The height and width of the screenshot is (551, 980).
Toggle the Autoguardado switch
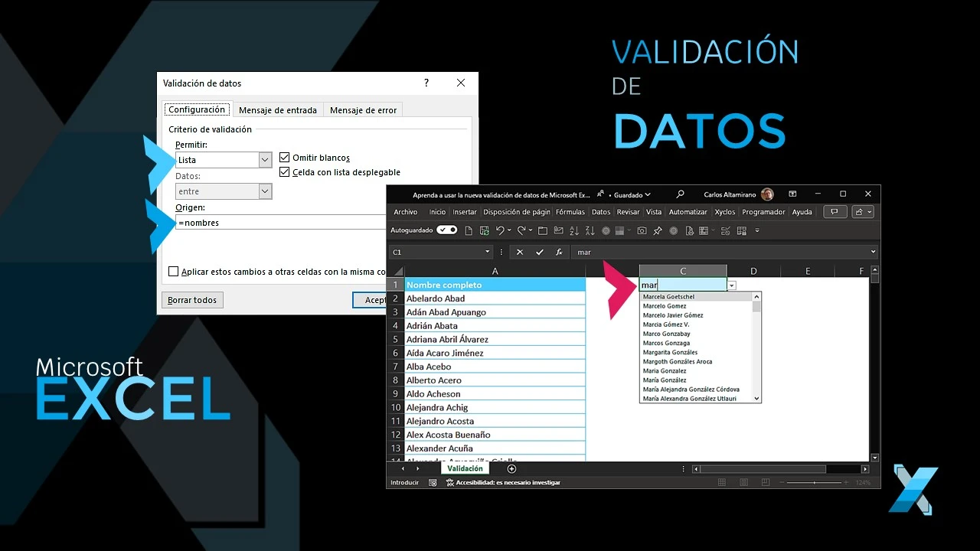tap(447, 230)
